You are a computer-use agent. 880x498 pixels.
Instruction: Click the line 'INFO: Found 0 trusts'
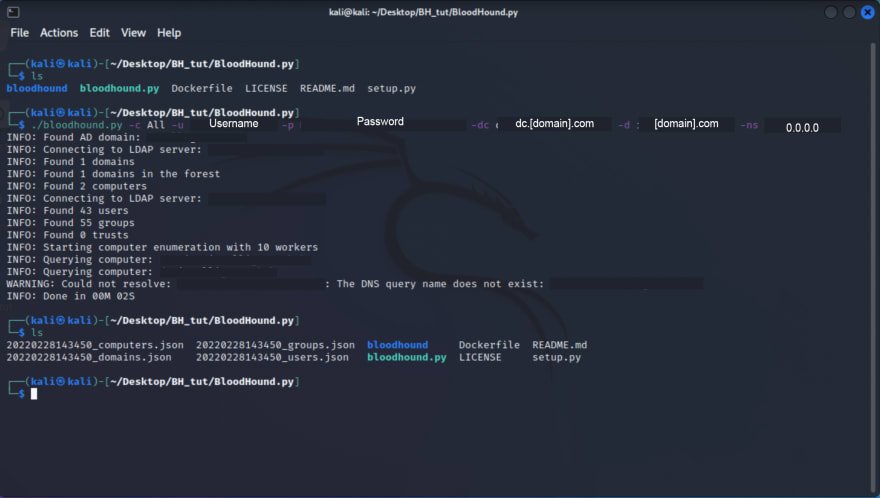(x=67, y=235)
